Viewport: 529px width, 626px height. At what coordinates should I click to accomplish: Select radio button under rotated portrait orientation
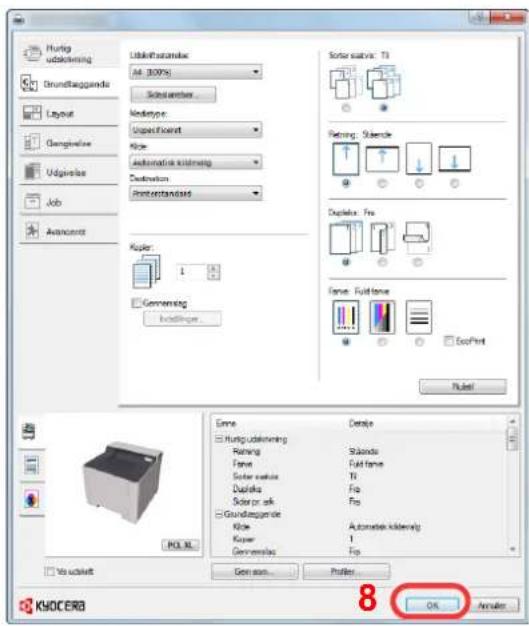pos(419,183)
